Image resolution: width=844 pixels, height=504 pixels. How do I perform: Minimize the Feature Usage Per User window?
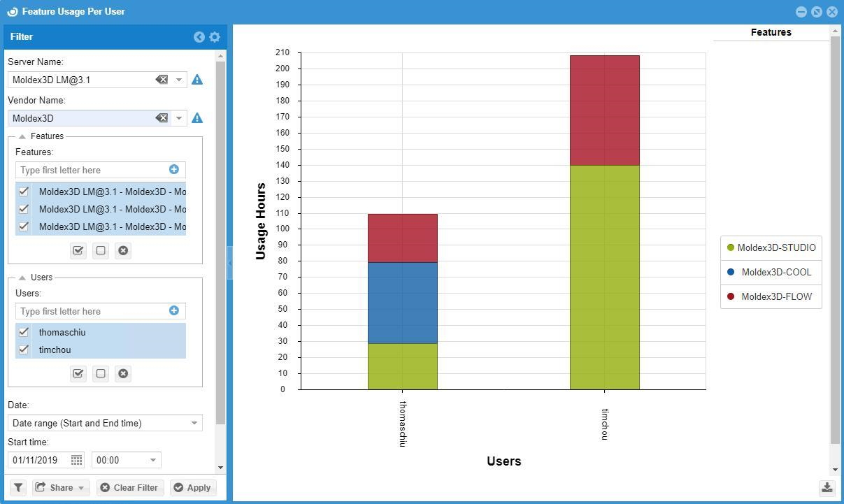801,12
